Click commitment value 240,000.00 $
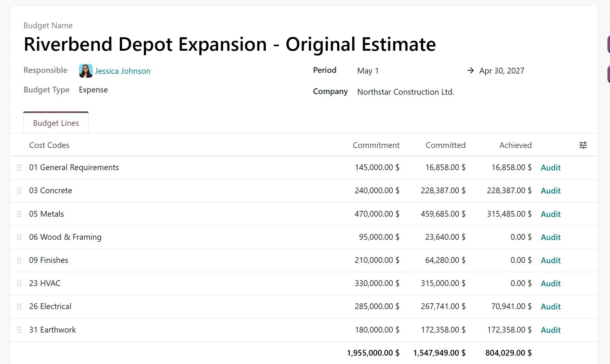This screenshot has width=610, height=364. click(x=377, y=191)
